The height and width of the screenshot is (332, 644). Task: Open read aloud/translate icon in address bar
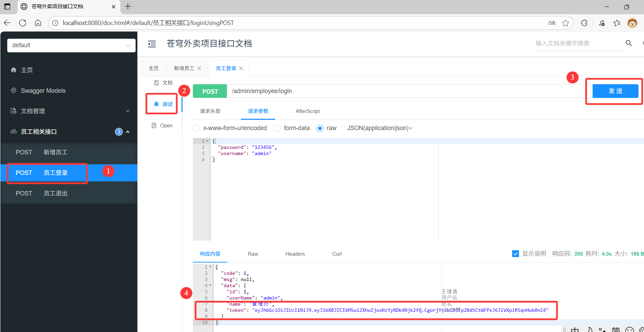[x=552, y=23]
